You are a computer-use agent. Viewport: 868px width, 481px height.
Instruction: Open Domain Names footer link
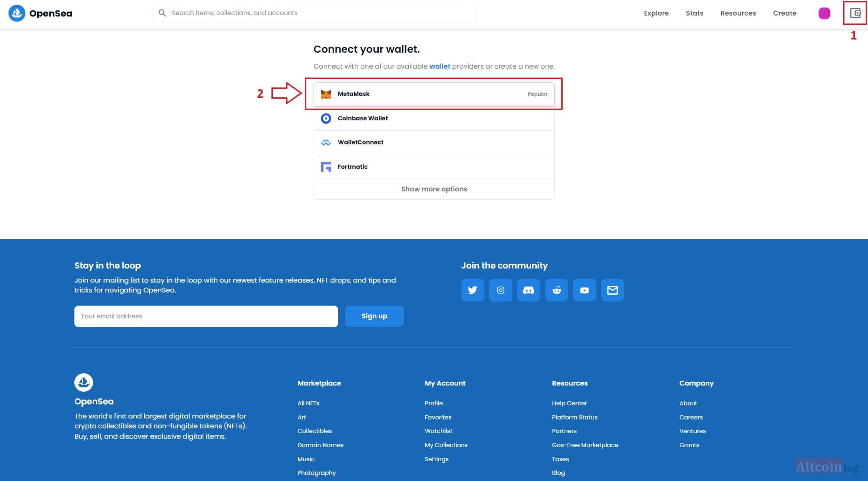click(320, 445)
